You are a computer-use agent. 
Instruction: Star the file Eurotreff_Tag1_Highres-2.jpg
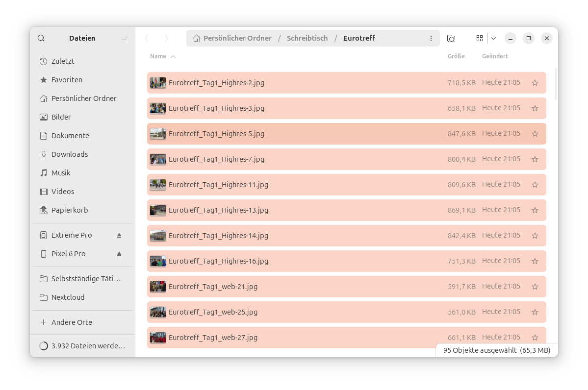(x=535, y=83)
